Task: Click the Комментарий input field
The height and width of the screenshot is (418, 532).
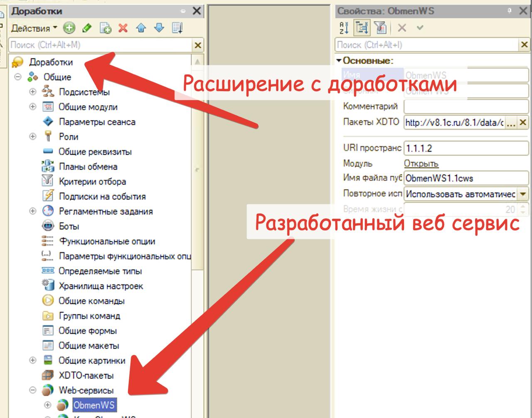Action: pyautogui.click(x=466, y=106)
